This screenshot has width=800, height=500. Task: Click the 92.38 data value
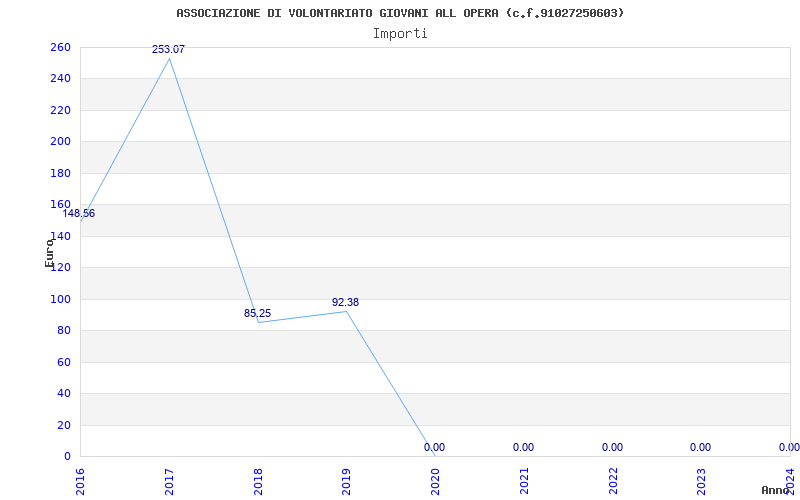click(345, 302)
